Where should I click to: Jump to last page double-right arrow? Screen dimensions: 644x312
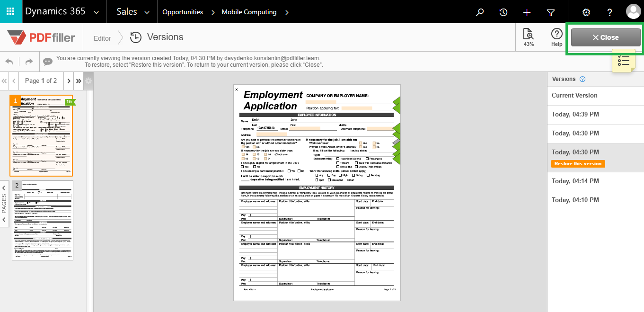click(79, 81)
